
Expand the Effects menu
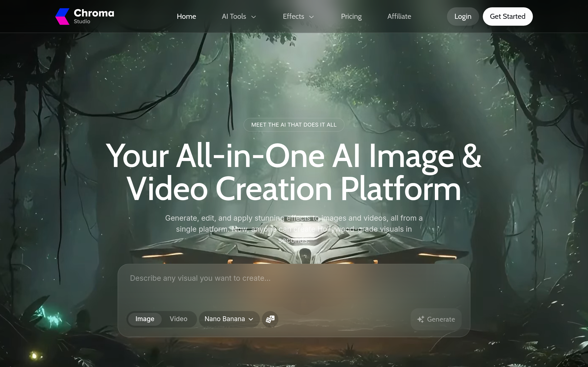pyautogui.click(x=298, y=17)
